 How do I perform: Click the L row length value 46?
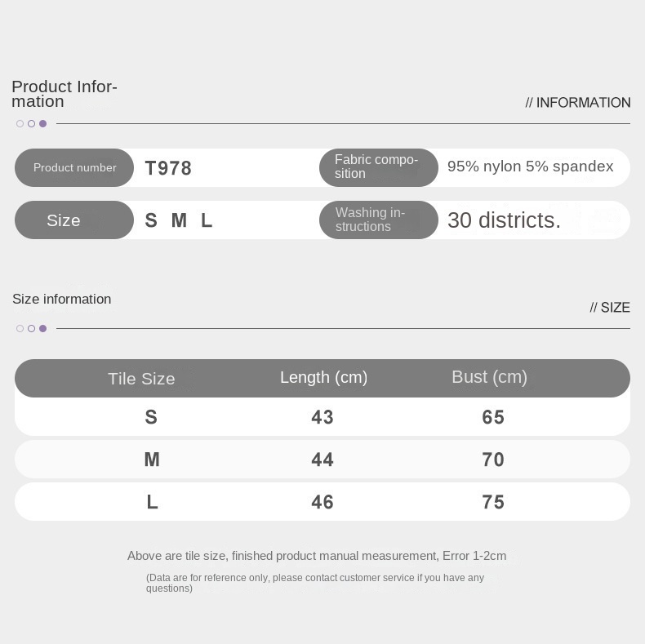[322, 502]
